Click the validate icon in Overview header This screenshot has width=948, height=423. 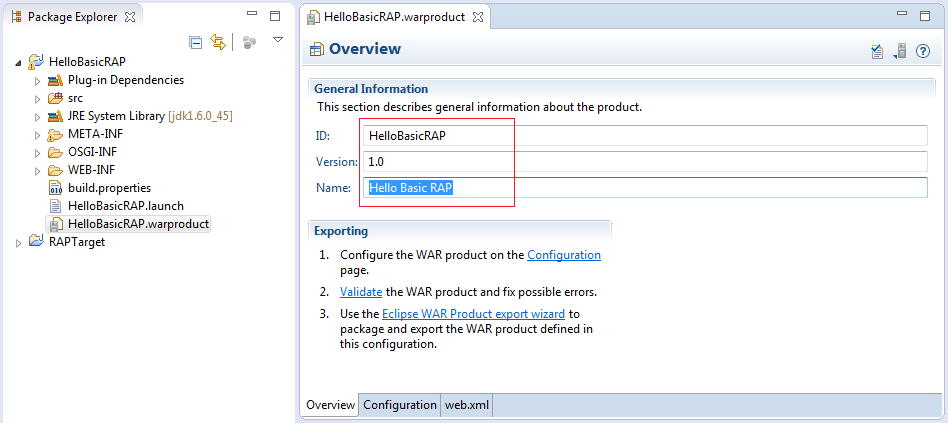coord(877,51)
